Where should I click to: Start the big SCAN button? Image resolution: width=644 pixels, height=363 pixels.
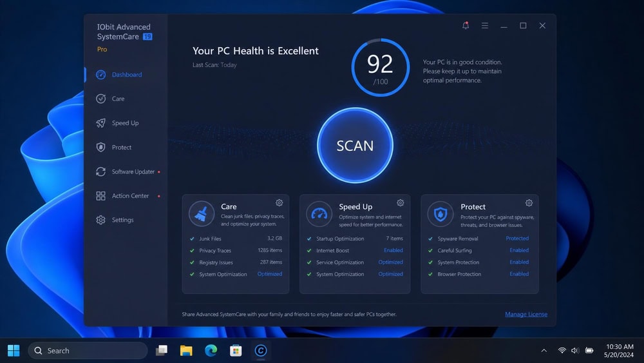(355, 145)
